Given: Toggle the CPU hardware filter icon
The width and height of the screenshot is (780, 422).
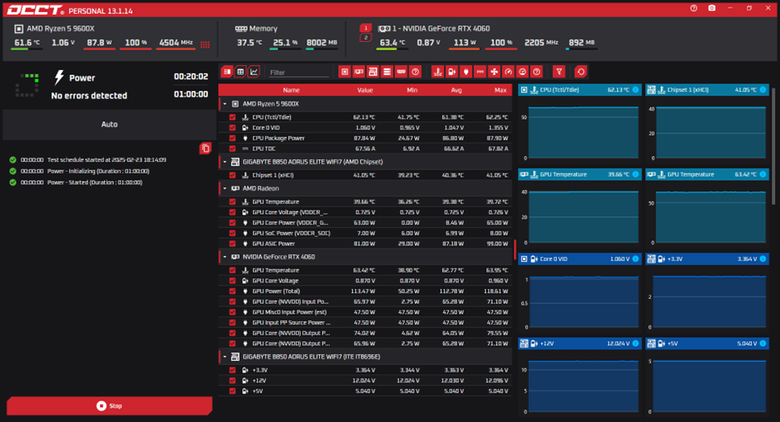Looking at the screenshot, I should (344, 72).
